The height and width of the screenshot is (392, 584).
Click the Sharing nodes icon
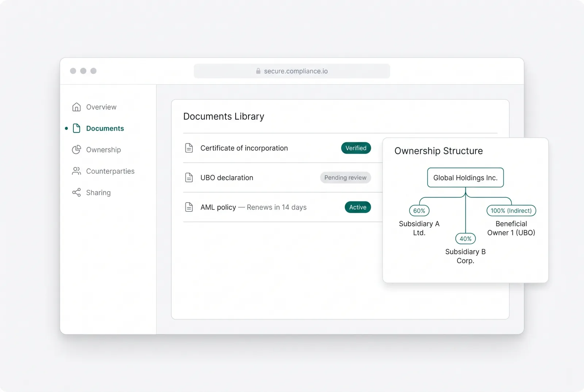coord(76,192)
